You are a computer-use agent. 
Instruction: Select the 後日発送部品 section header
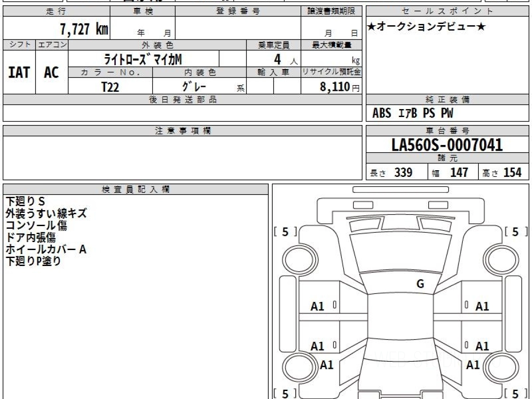click(182, 100)
